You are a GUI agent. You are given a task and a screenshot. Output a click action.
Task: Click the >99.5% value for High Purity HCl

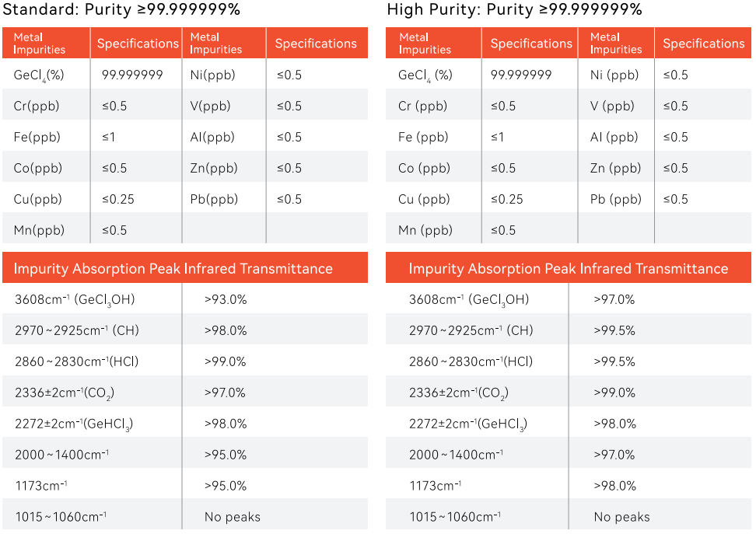point(614,361)
